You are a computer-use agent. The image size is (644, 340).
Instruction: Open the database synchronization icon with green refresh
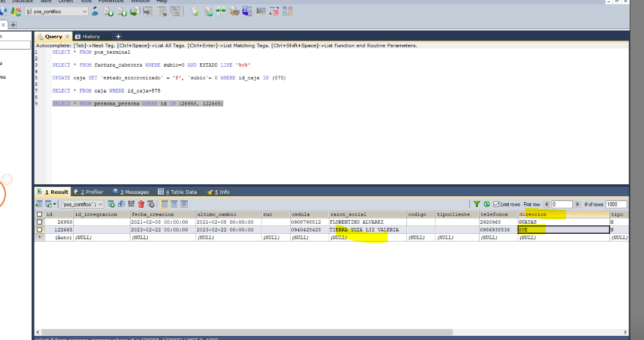209,11
